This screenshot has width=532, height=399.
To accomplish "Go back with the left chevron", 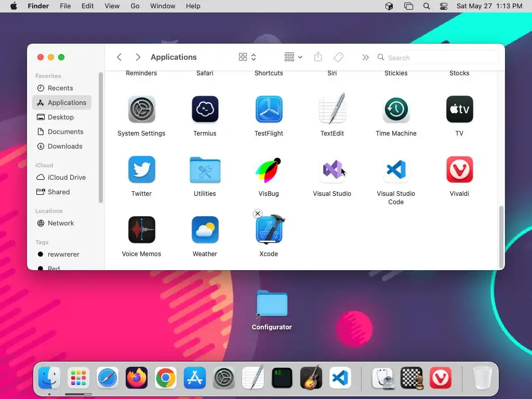I will [x=119, y=57].
